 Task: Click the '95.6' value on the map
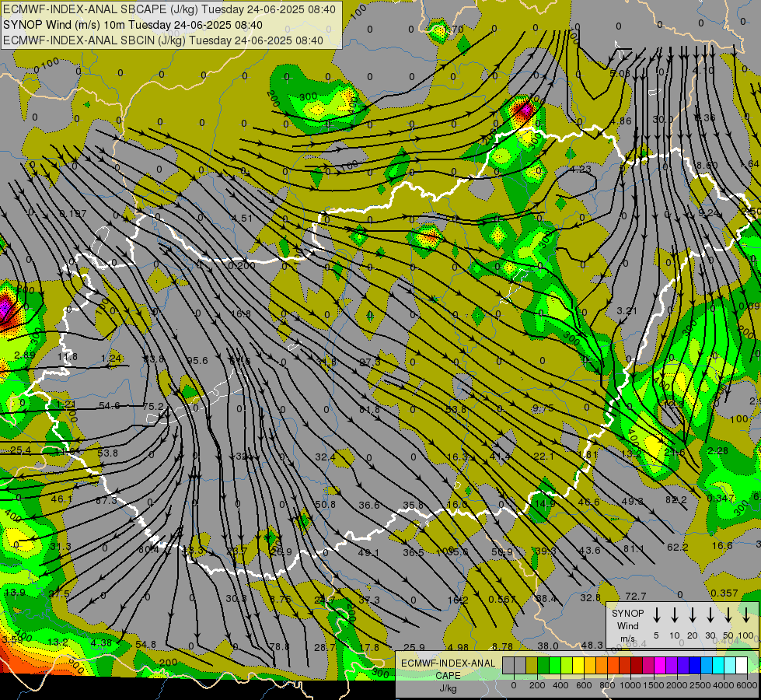coord(197,360)
